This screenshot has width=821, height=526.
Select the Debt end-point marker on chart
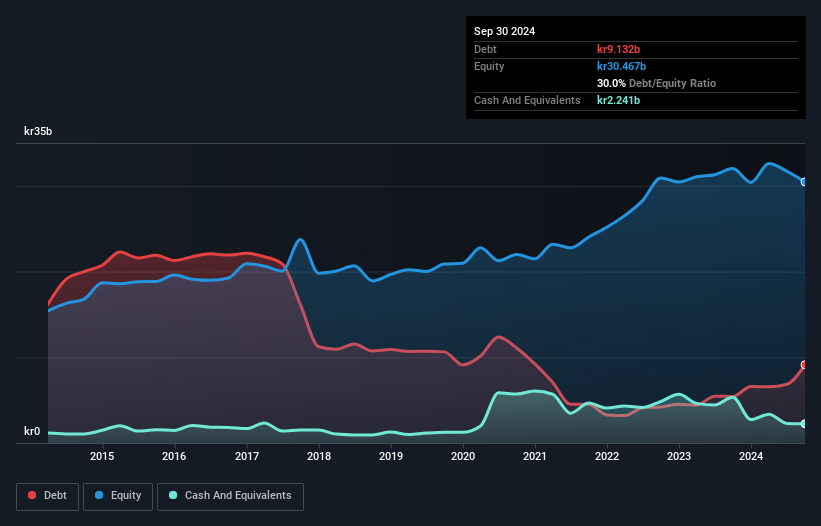(804, 365)
